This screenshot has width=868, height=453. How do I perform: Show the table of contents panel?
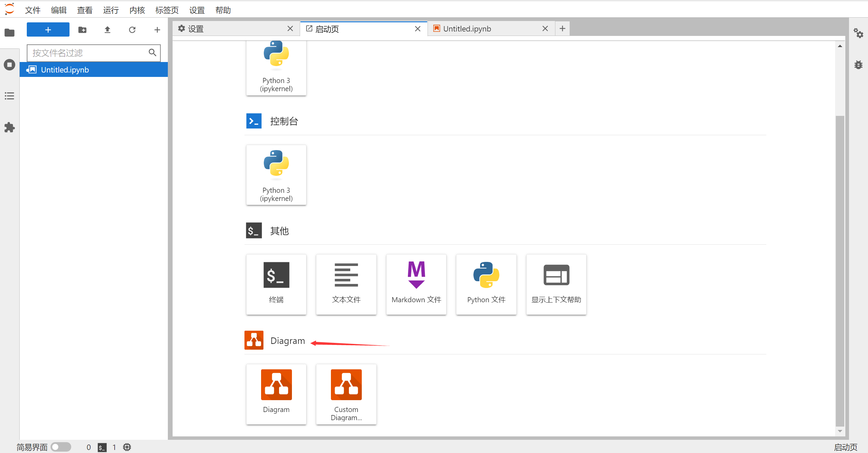[9, 96]
